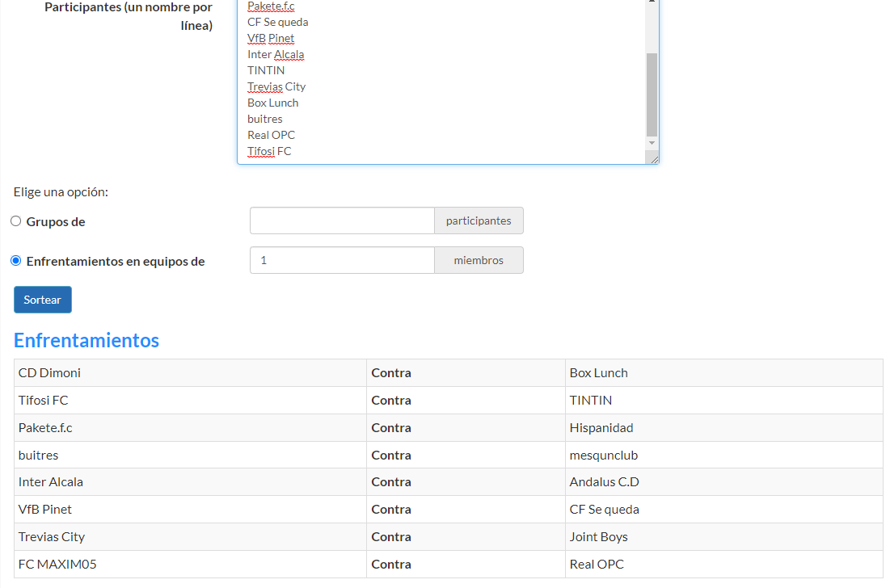Click "FC MAXIM05" in the last table row
The width and height of the screenshot is (890, 588).
pyautogui.click(x=57, y=564)
